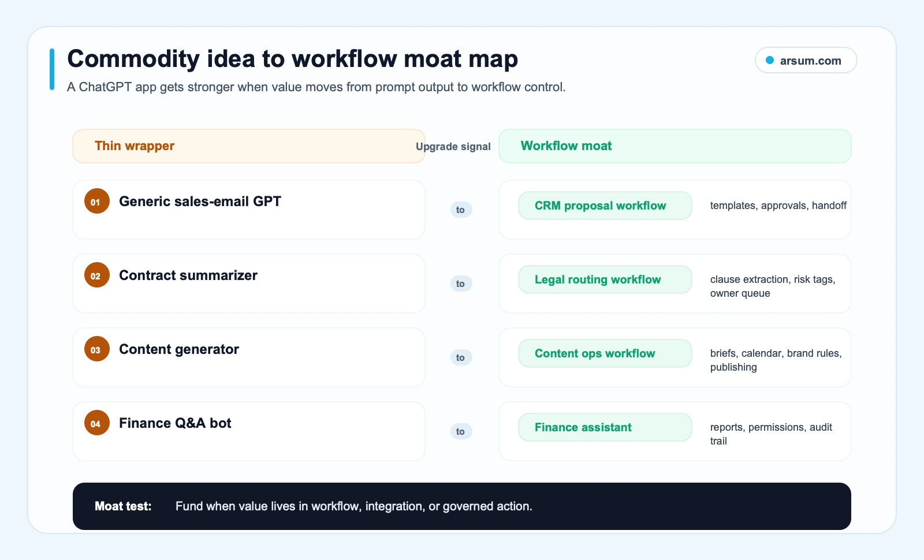Click the arsum.com badge
924x560 pixels.
click(806, 60)
